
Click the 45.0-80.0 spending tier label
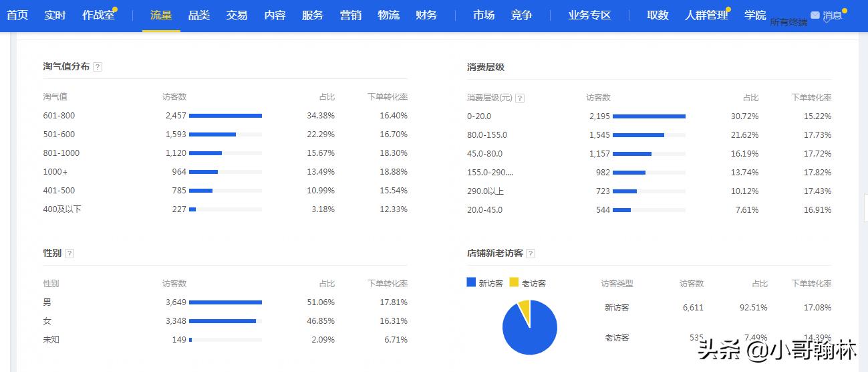click(484, 154)
